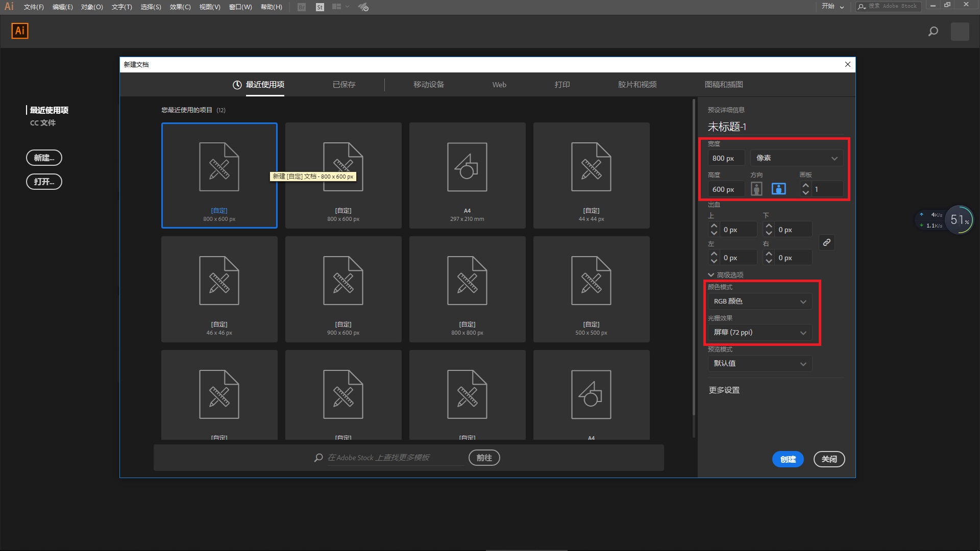Select portrait orientation
The image size is (980, 551).
coord(756,189)
